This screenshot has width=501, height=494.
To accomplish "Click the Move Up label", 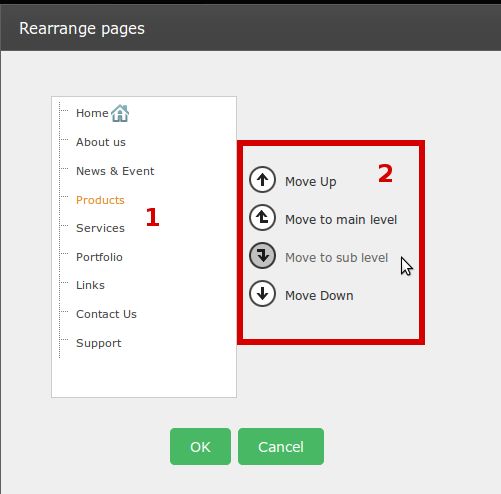I will point(311,182).
